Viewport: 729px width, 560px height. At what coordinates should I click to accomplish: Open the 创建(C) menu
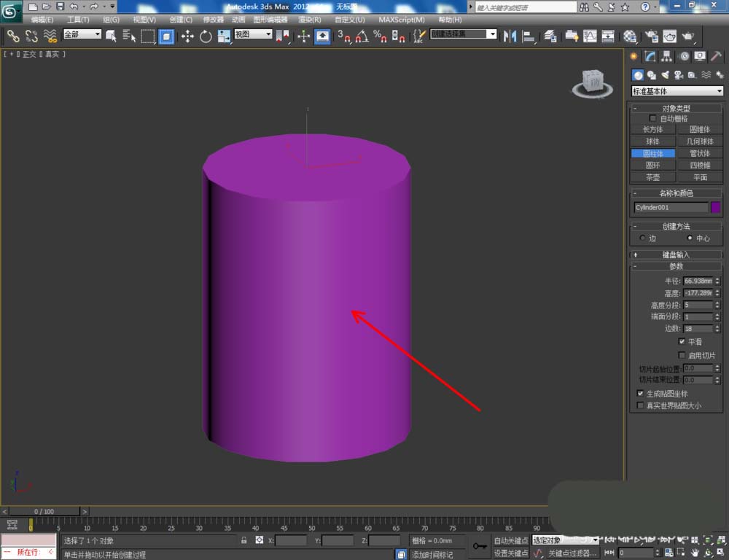click(181, 20)
